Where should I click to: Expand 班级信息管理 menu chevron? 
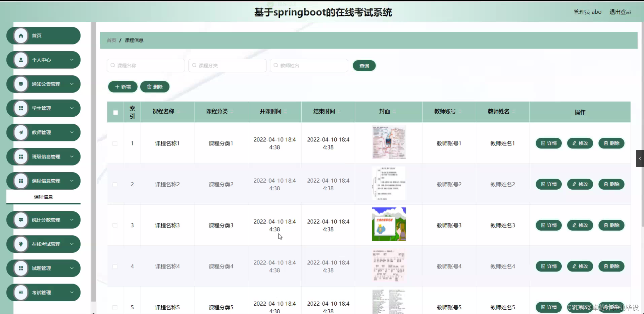tap(72, 156)
